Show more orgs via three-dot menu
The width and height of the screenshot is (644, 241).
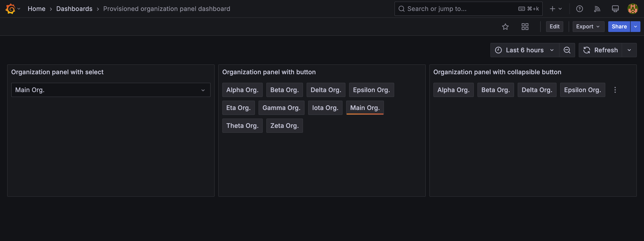tap(615, 90)
